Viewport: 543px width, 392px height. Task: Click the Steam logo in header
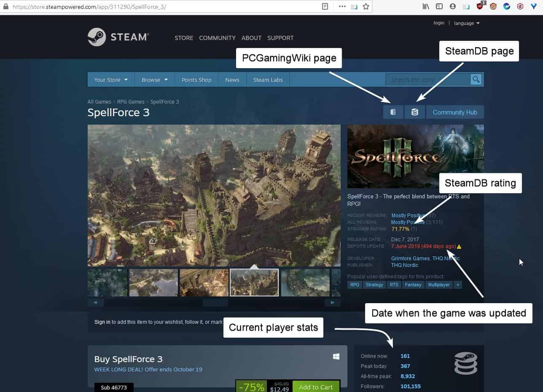pos(118,37)
